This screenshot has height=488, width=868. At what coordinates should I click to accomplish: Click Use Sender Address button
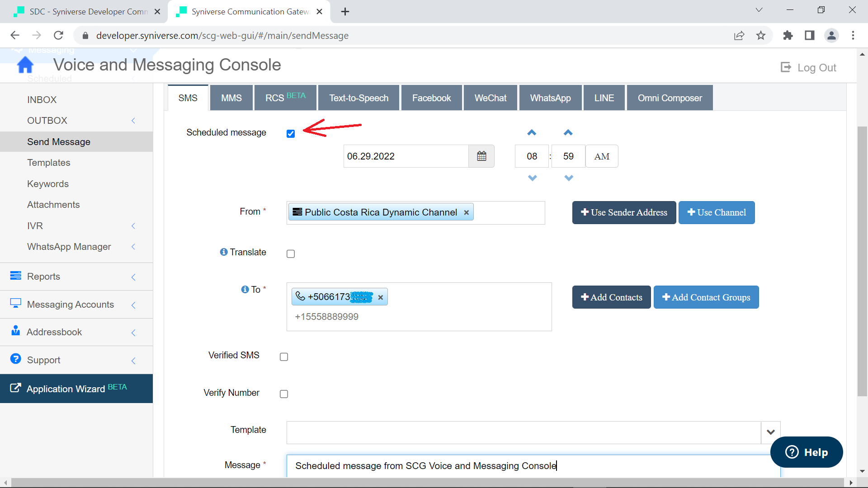coord(624,212)
